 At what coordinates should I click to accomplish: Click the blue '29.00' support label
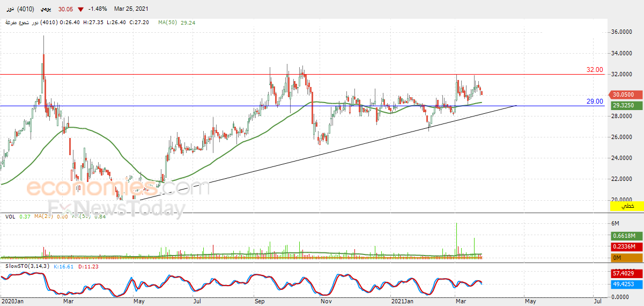[x=595, y=101]
